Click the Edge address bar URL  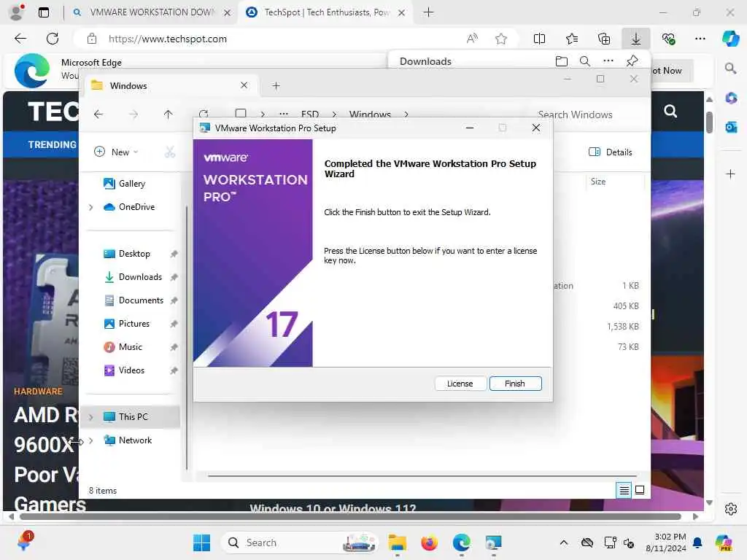pyautogui.click(x=167, y=39)
